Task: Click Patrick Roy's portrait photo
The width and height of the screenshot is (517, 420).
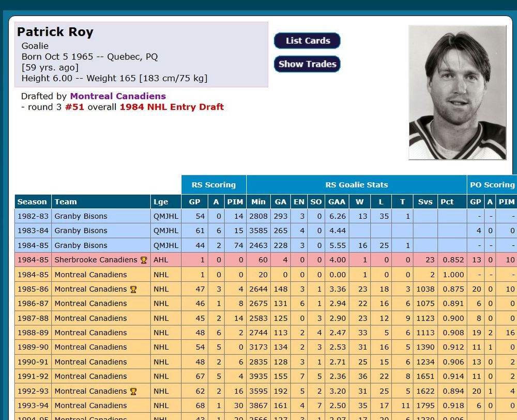Action: pyautogui.click(x=458, y=93)
